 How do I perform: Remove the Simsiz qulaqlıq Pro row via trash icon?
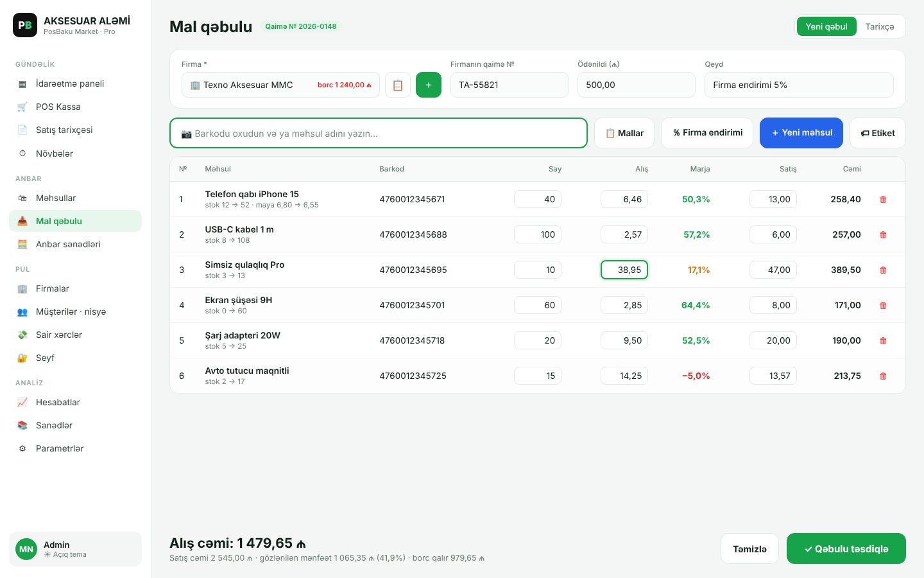click(x=883, y=270)
